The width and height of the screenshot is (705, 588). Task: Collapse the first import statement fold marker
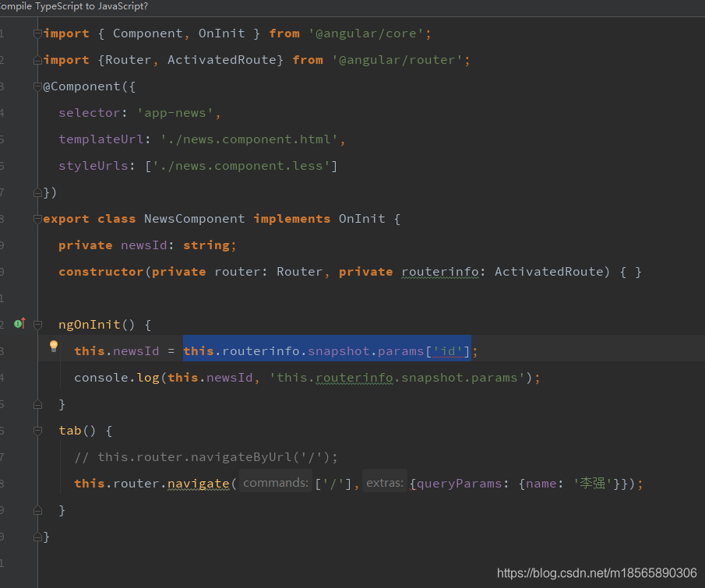(37, 33)
